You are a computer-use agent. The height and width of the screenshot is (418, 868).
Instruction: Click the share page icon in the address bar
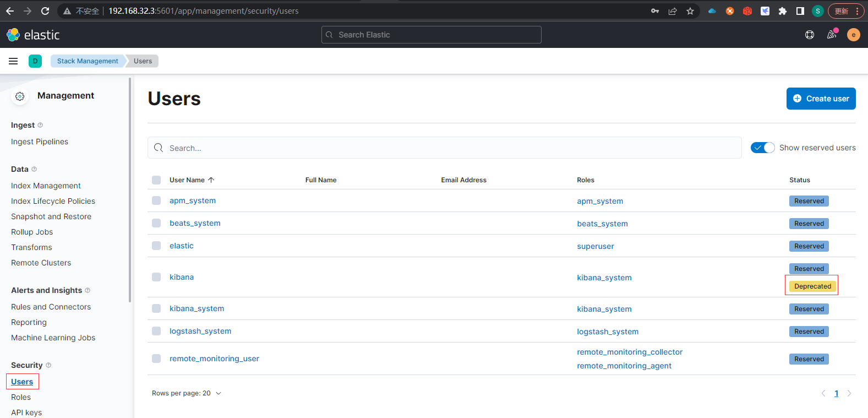pyautogui.click(x=673, y=11)
